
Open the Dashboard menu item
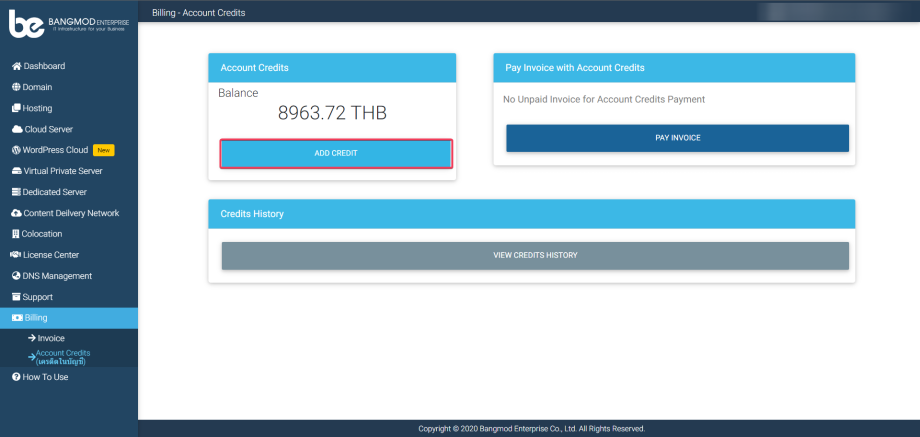pyautogui.click(x=69, y=66)
